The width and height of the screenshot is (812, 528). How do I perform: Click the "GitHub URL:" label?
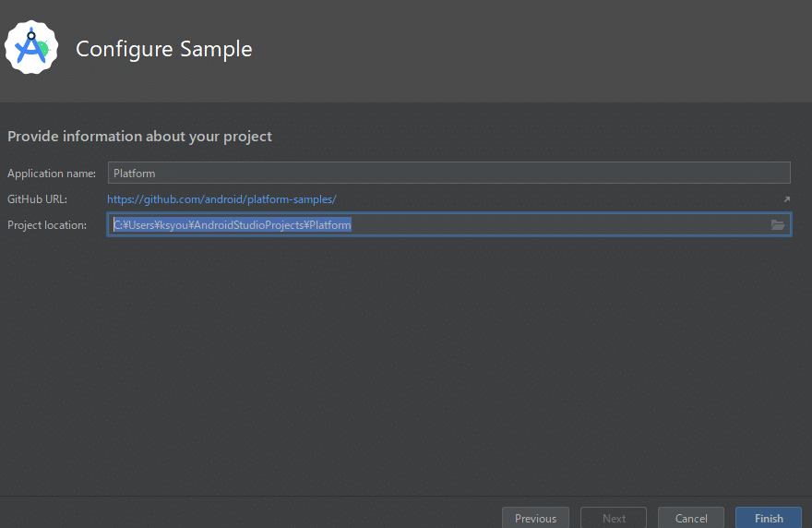37,199
